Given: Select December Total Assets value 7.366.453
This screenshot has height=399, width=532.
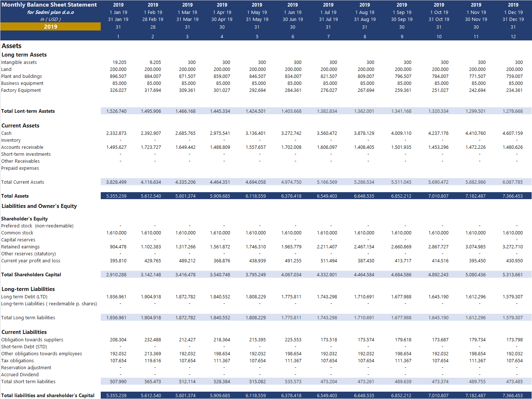Looking at the screenshot, I should click(513, 196).
